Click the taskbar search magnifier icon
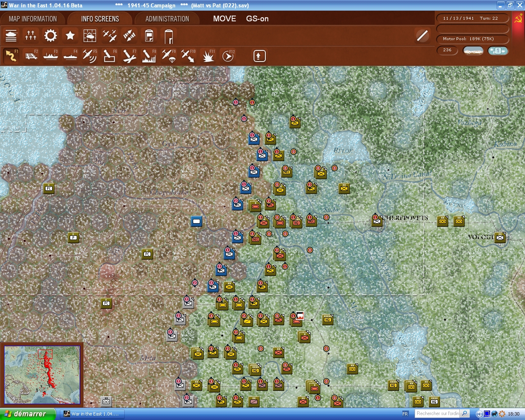525x420 pixels. coord(465,413)
